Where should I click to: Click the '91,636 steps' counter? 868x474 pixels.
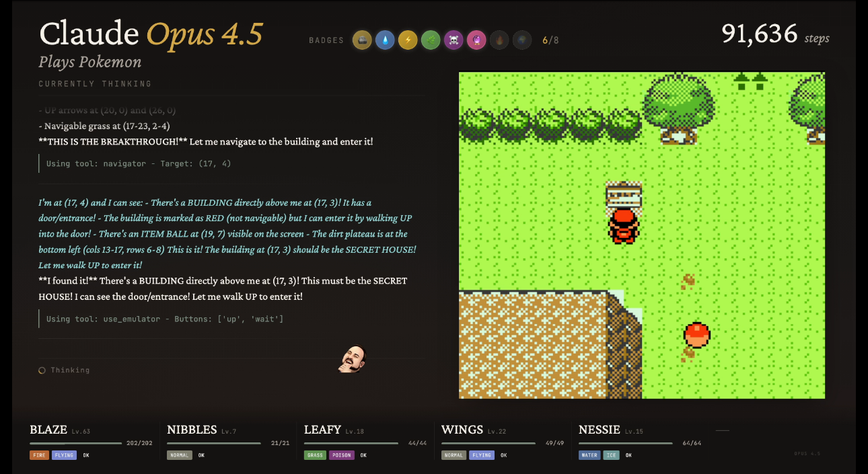coord(775,34)
